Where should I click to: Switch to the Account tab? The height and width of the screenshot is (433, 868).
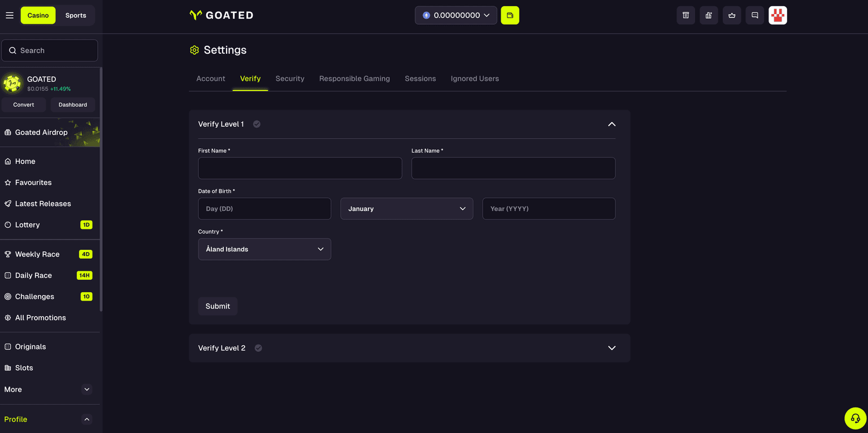click(x=211, y=79)
